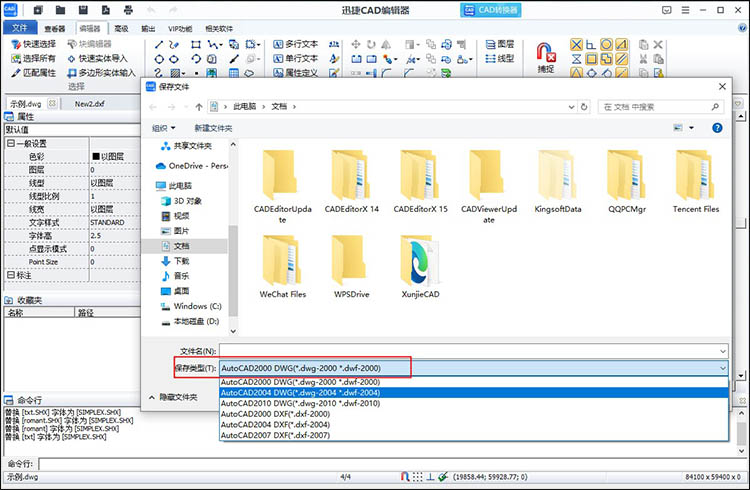Click the 在文档中搜索 search box
The height and width of the screenshot is (490, 750).
(660, 107)
